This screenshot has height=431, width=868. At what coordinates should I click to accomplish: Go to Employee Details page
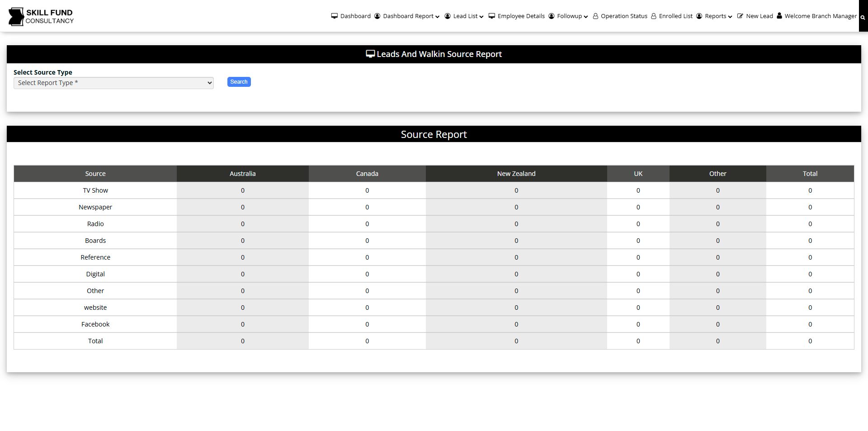point(521,16)
